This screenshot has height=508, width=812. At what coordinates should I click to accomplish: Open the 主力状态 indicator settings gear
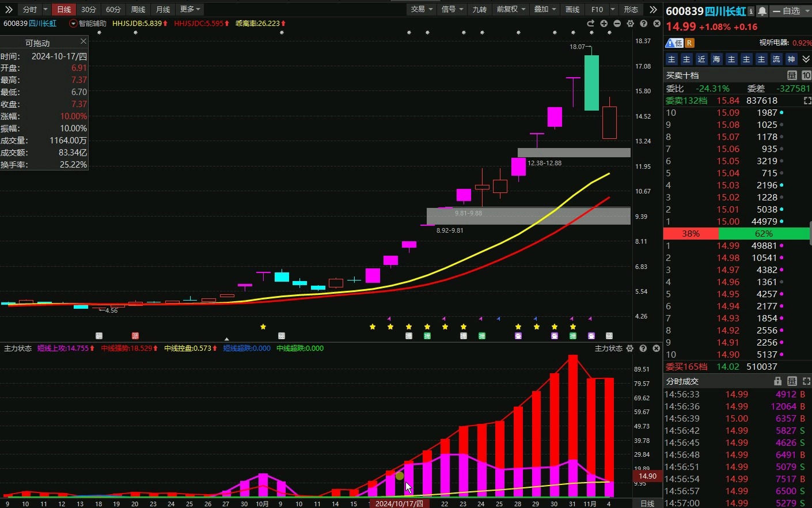629,348
